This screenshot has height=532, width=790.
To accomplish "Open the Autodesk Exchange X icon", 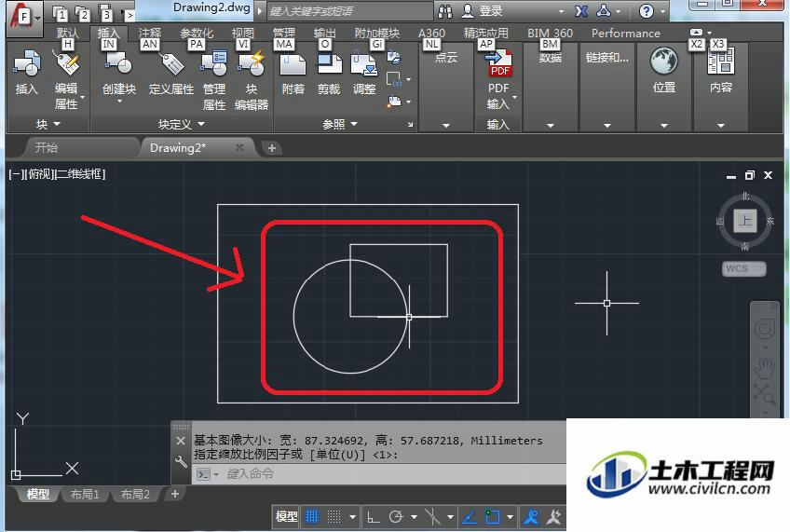I will [581, 10].
